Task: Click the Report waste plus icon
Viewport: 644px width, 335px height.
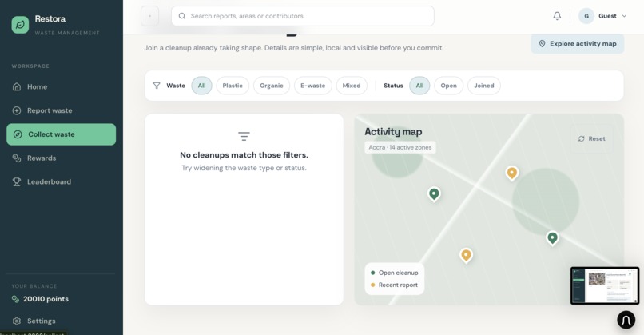Action: point(17,110)
